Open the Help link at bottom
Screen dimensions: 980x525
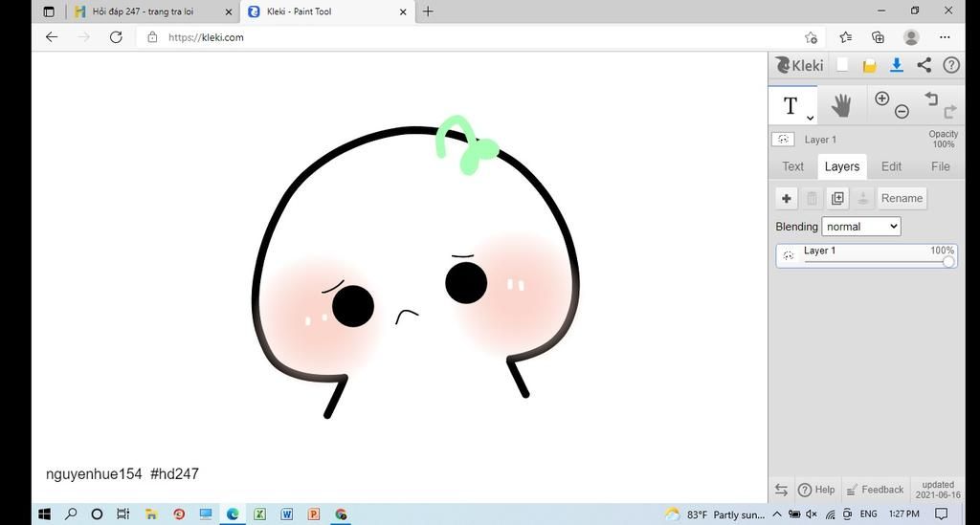pyautogui.click(x=816, y=490)
